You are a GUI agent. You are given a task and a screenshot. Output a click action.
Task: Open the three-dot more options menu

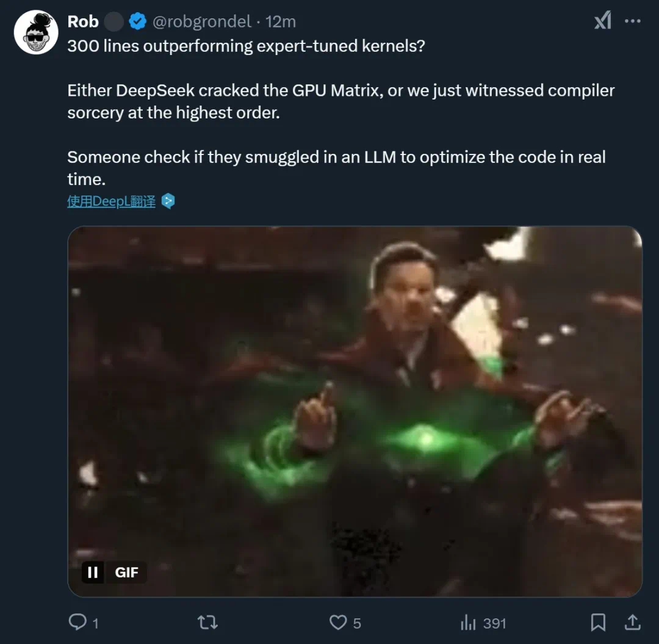tap(633, 21)
